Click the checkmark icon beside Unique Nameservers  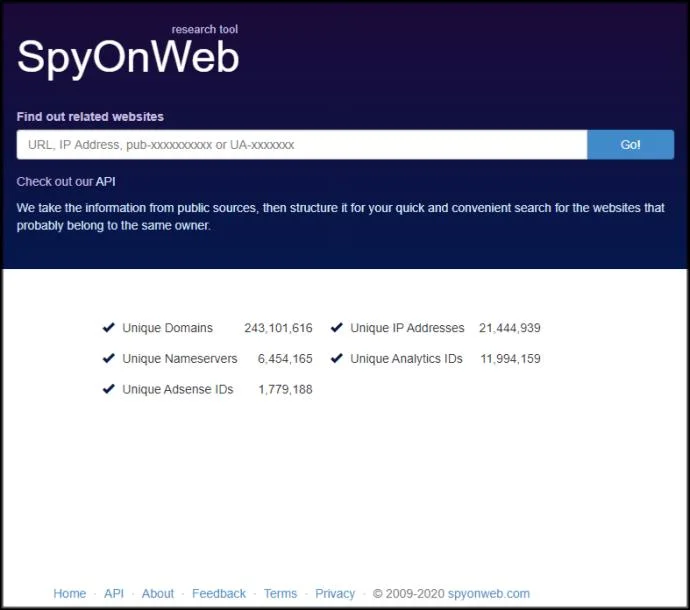tap(109, 358)
